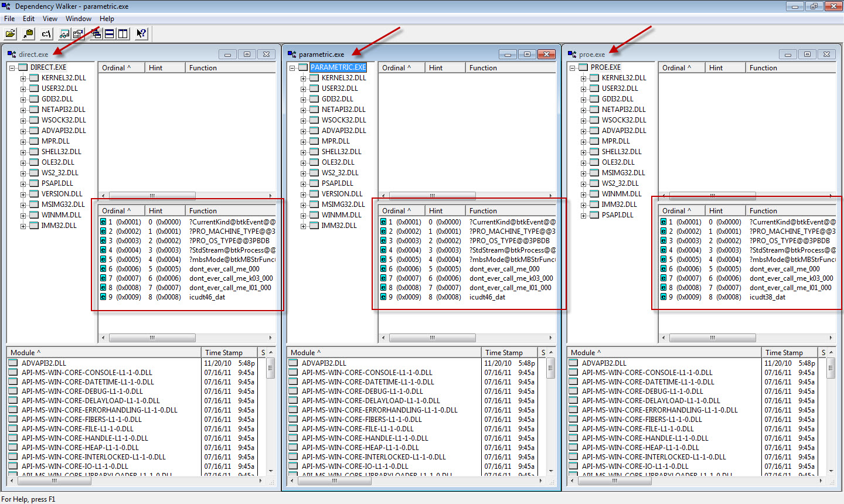Click the Cascade windows toolbar icon
The width and height of the screenshot is (844, 504).
(x=95, y=34)
